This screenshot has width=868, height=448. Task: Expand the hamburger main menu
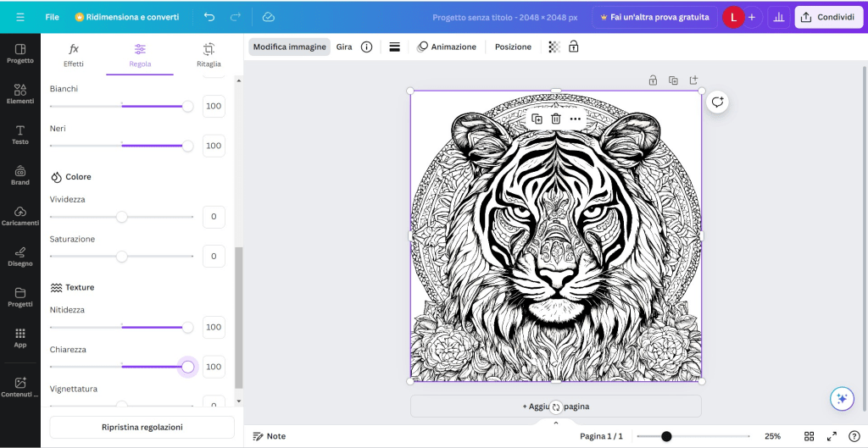click(20, 17)
